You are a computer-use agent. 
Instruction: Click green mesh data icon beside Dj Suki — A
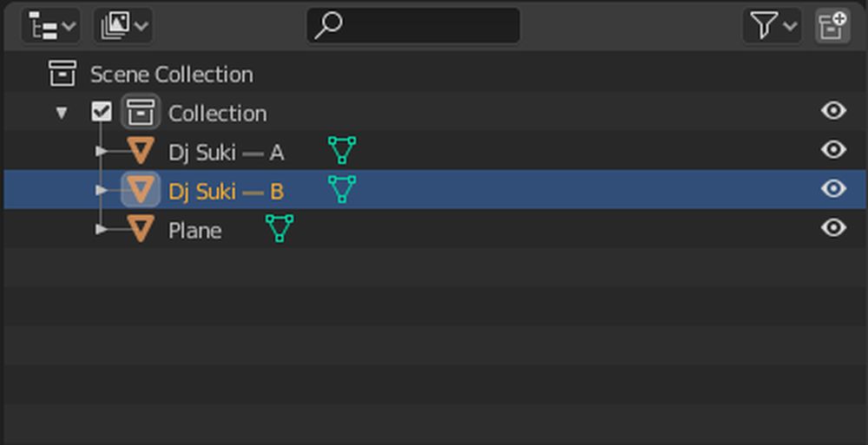[341, 150]
